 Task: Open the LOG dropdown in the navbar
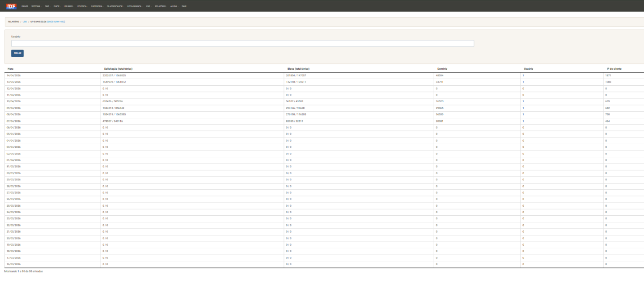148,7
